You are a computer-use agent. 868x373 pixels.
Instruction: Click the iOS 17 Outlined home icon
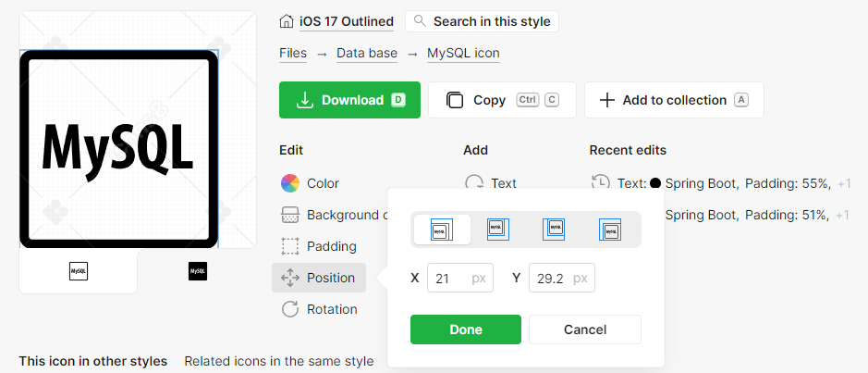point(287,21)
